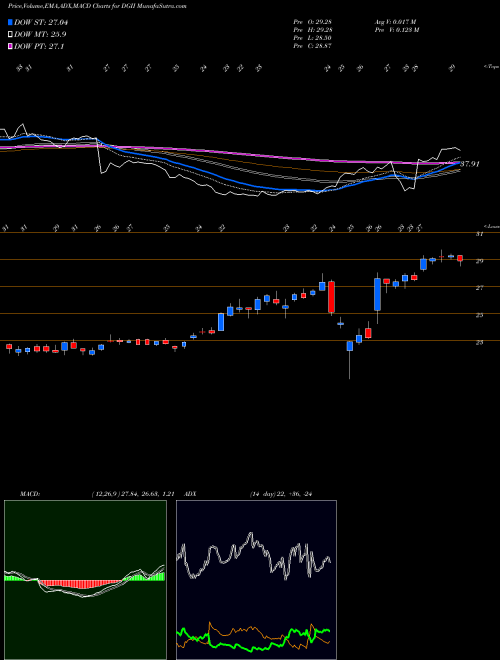Click the 29 price axis label
This screenshot has height=660, width=500.
click(479, 261)
